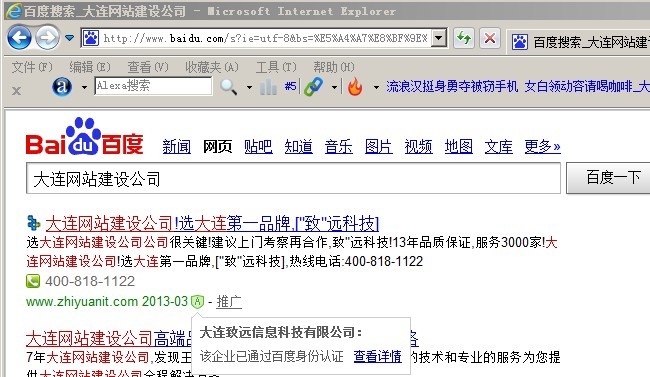
Task: Expand the Alexa logo dropdown arrow
Action: pos(84,87)
